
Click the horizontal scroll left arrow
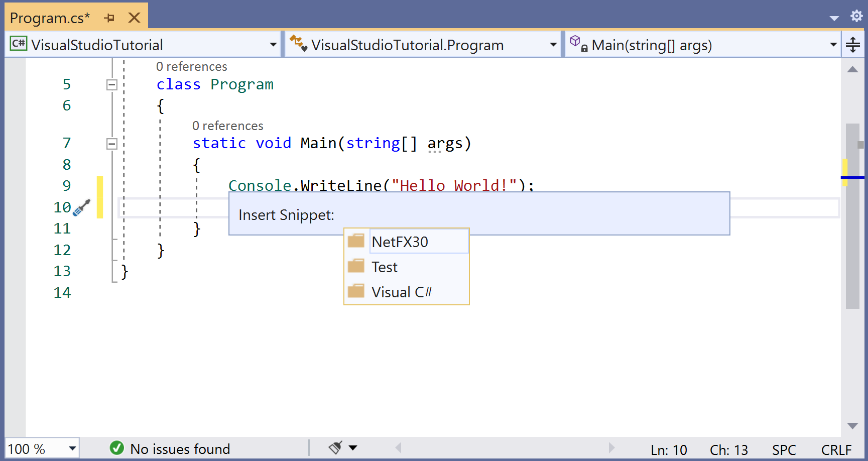[x=398, y=447]
